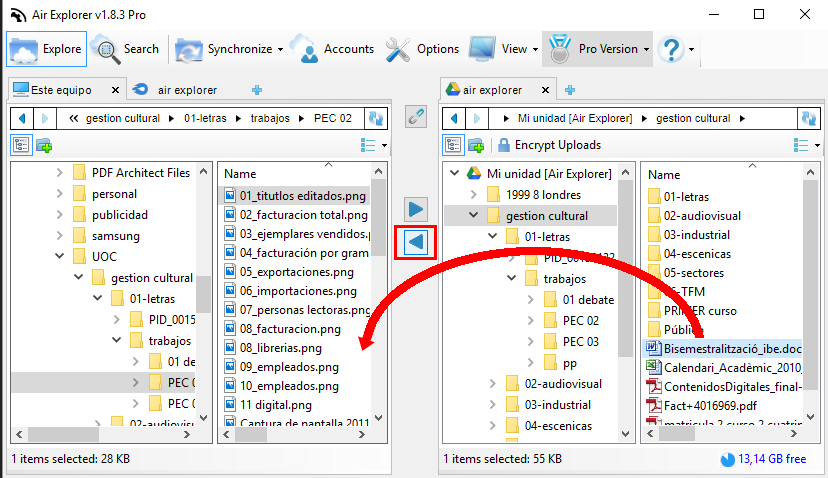Create new folder in left pane

44,145
